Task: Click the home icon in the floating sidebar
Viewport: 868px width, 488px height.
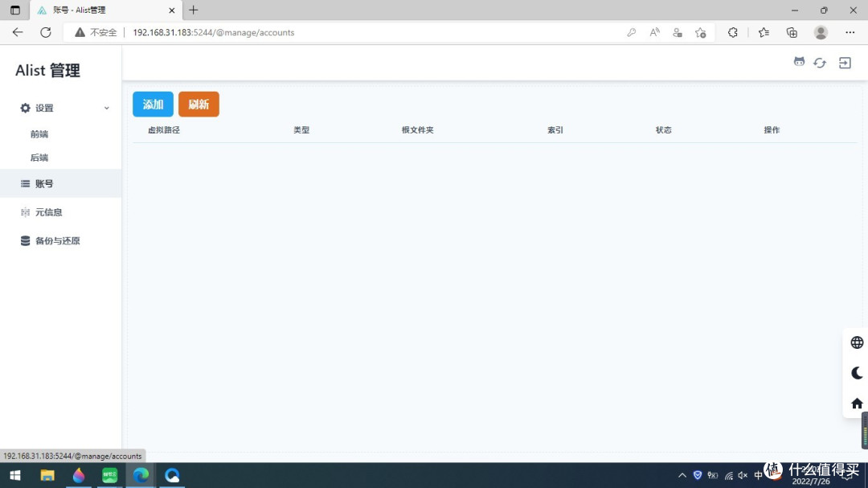Action: click(x=855, y=402)
